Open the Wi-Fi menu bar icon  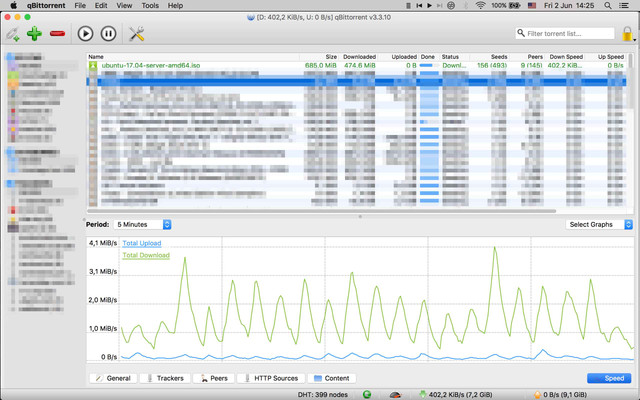click(x=480, y=5)
